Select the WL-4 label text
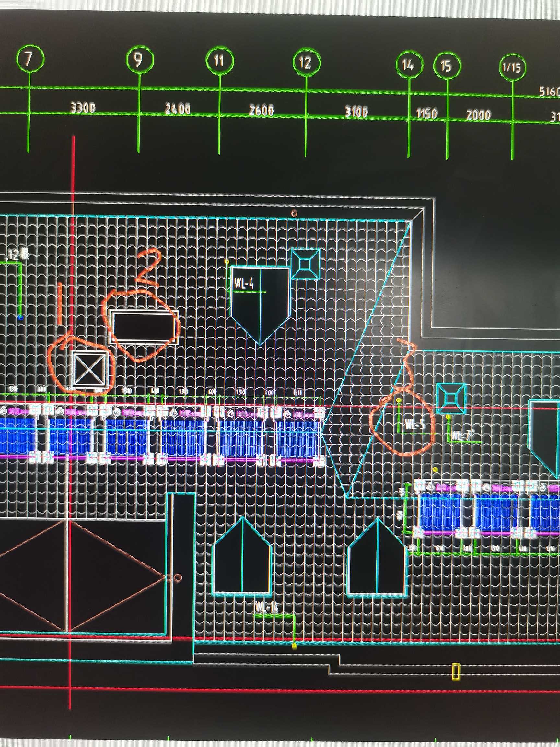This screenshot has height=747, width=560. coord(244,283)
